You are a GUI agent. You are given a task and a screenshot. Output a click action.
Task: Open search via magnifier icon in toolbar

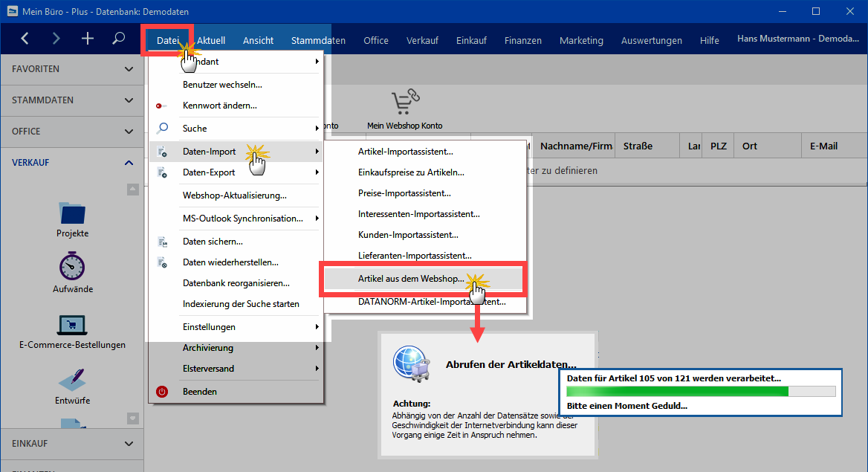118,38
